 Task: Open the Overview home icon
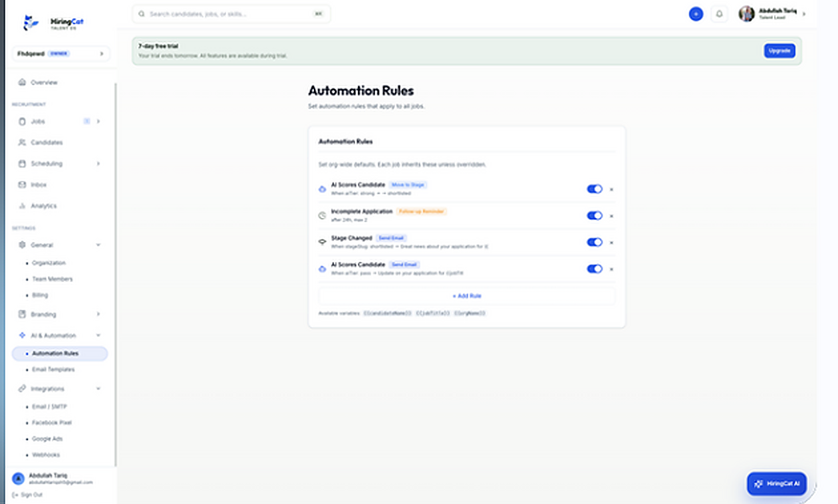coord(22,82)
